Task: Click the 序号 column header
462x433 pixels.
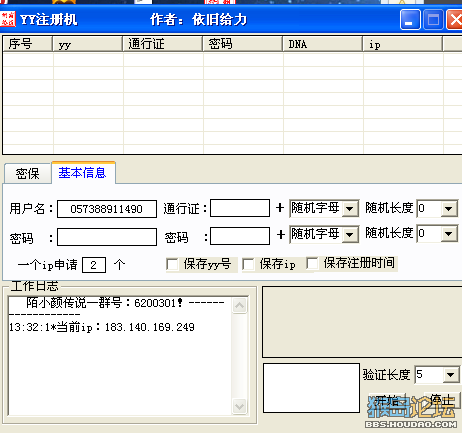Action: 28,44
